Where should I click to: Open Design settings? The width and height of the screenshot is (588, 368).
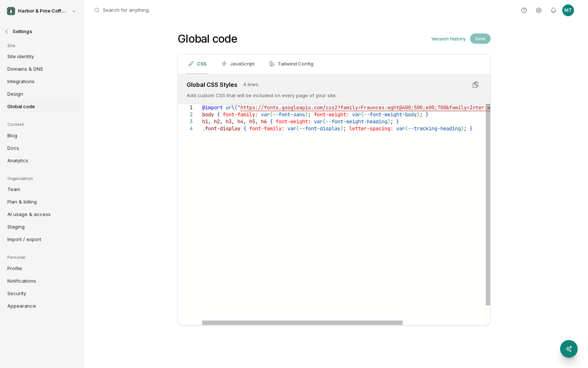coord(42,94)
